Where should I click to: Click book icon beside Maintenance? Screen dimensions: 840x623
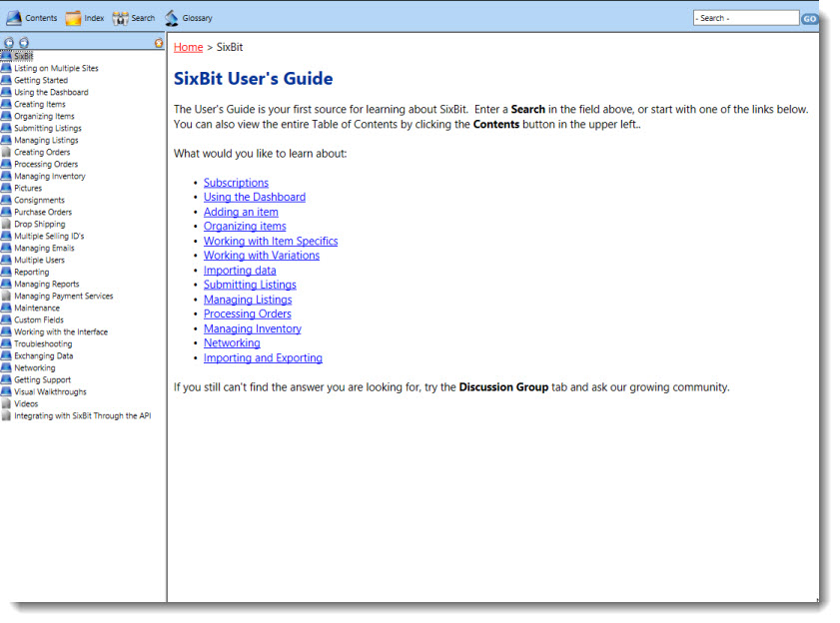(x=6, y=309)
